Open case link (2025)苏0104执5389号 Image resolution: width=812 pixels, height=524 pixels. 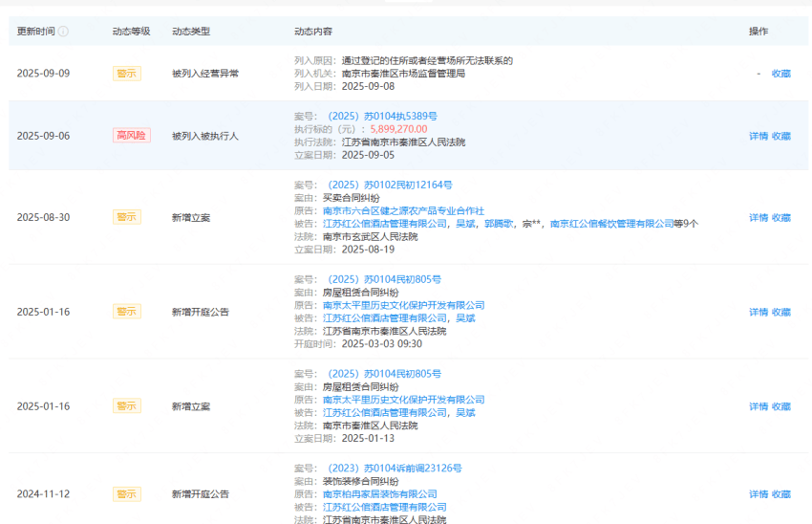(x=382, y=116)
